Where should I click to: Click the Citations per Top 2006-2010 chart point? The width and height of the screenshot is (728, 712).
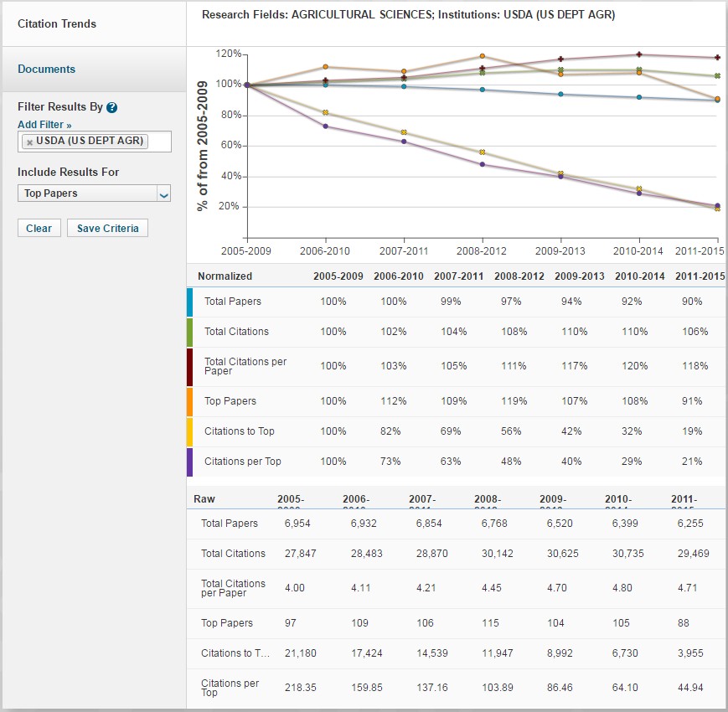pyautogui.click(x=326, y=126)
